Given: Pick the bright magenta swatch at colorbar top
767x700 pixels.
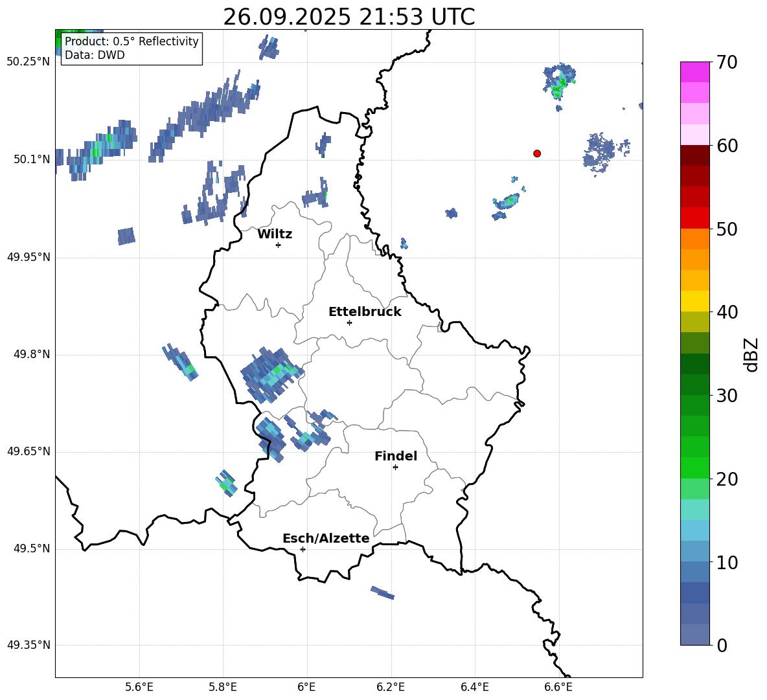Looking at the screenshot, I should pyautogui.click(x=695, y=72).
